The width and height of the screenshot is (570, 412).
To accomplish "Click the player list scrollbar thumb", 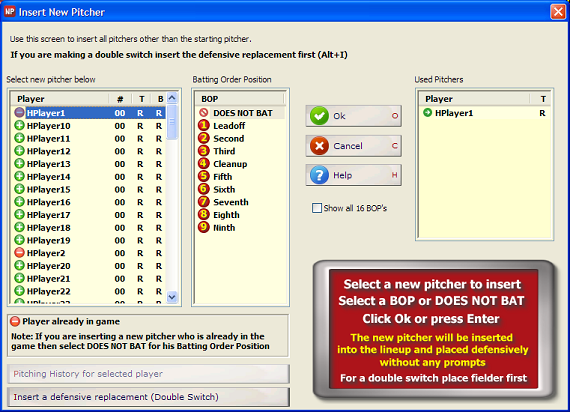I will point(172,122).
